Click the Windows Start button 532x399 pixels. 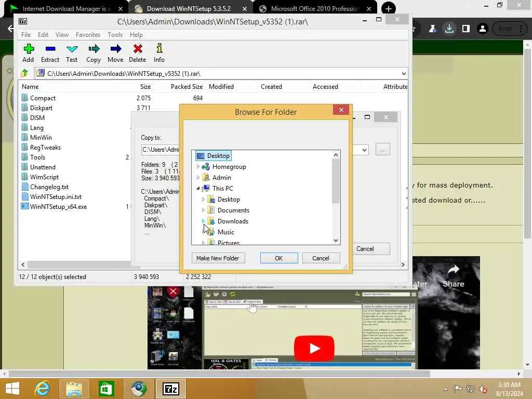point(12,389)
